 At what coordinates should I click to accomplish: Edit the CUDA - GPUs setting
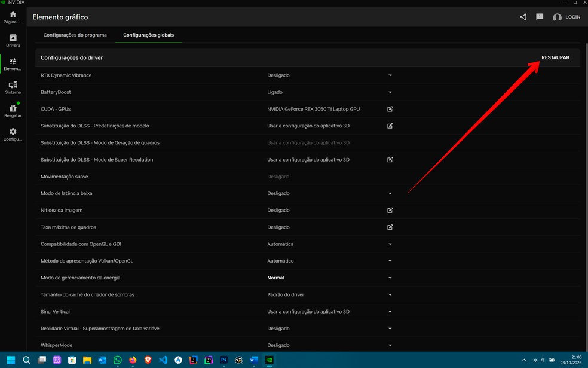(390, 110)
